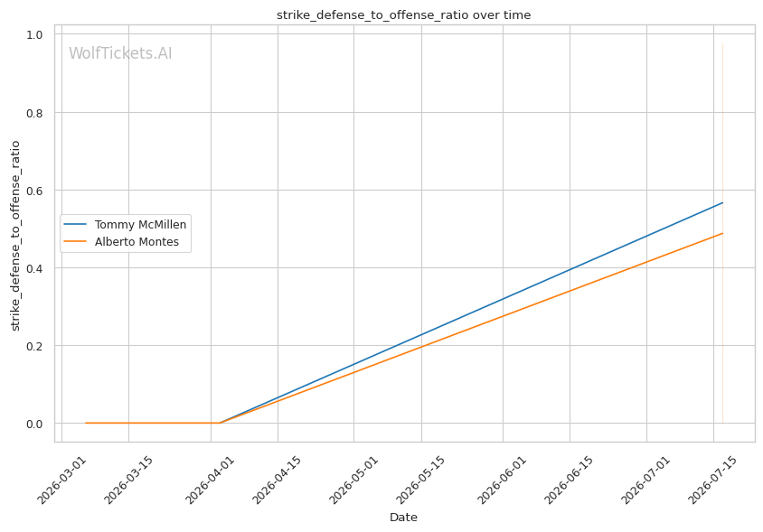
Task: Click the faint vertical line near 2026-07-15
Action: pos(722,233)
